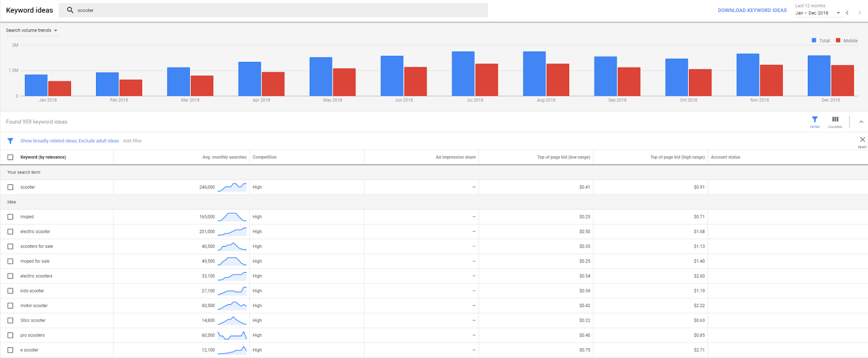
Task: Check the e scooter checkbox
Action: click(10, 350)
